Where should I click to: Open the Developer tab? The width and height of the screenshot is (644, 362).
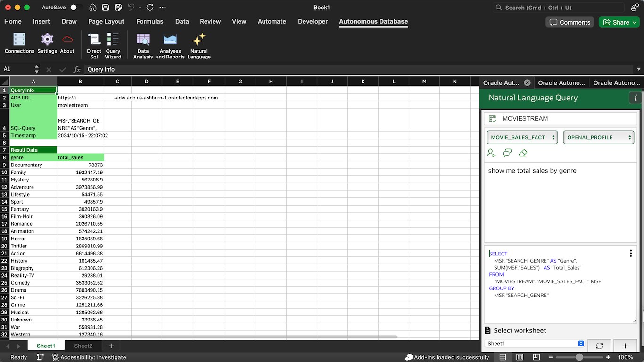(313, 21)
